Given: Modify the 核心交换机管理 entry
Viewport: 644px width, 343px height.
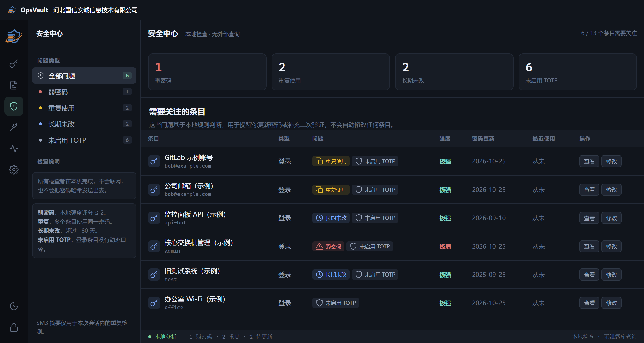Looking at the screenshot, I should (612, 246).
